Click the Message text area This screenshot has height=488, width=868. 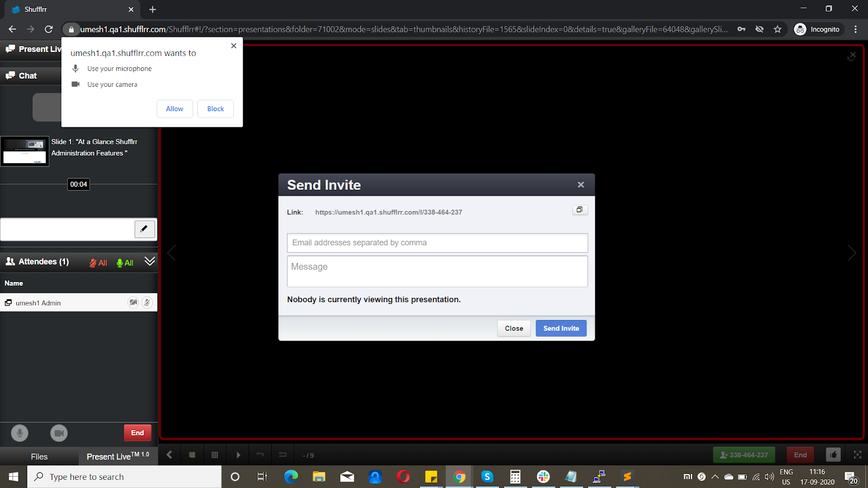[x=437, y=271]
